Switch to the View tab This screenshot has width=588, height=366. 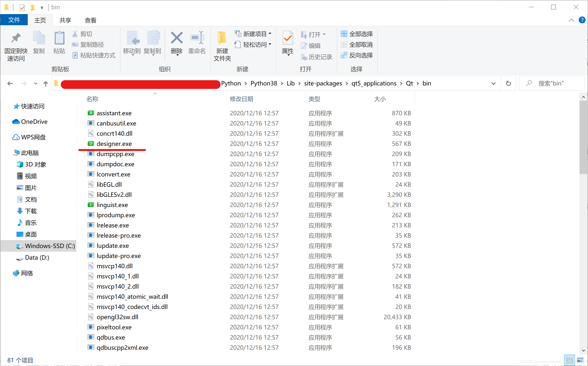[91, 20]
